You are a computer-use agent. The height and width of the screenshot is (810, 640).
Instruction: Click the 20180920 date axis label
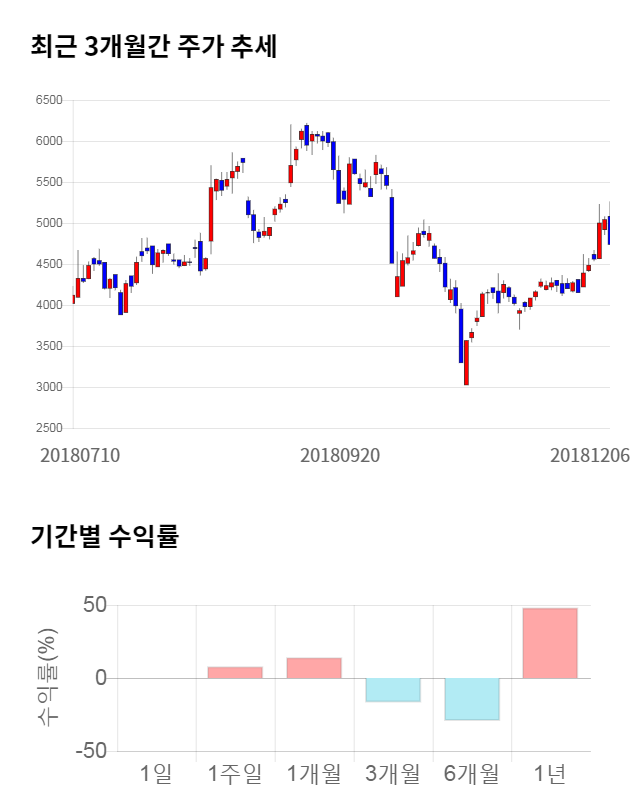[x=340, y=455]
